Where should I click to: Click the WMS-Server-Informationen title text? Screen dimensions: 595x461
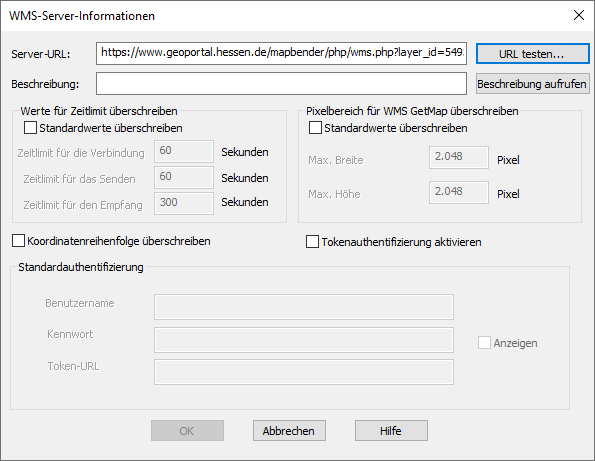(82, 16)
